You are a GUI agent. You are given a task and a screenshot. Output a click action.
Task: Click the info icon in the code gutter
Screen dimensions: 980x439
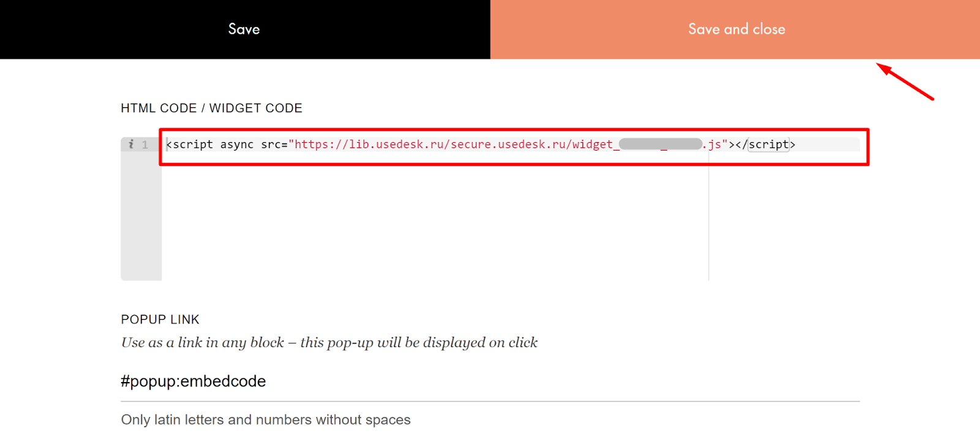pyautogui.click(x=131, y=144)
